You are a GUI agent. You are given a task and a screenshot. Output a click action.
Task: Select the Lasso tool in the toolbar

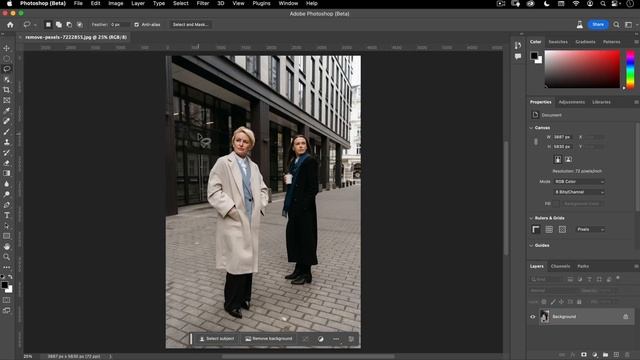click(x=7, y=69)
